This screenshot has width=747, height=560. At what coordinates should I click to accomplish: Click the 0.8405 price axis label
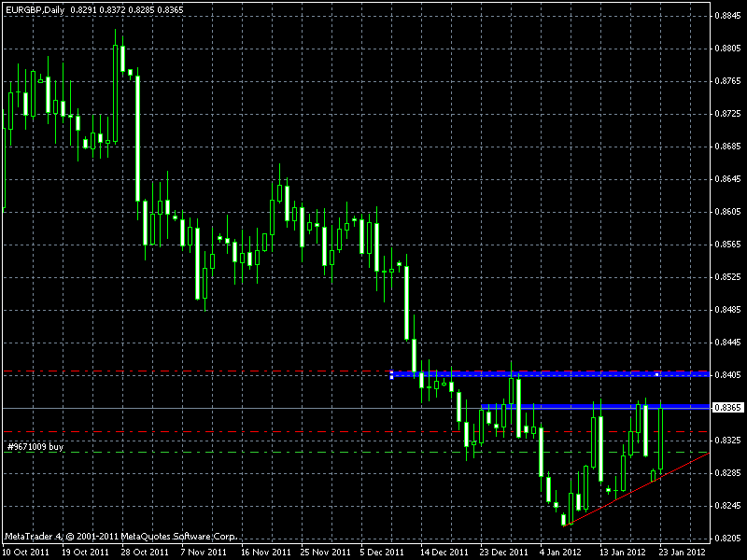point(728,375)
